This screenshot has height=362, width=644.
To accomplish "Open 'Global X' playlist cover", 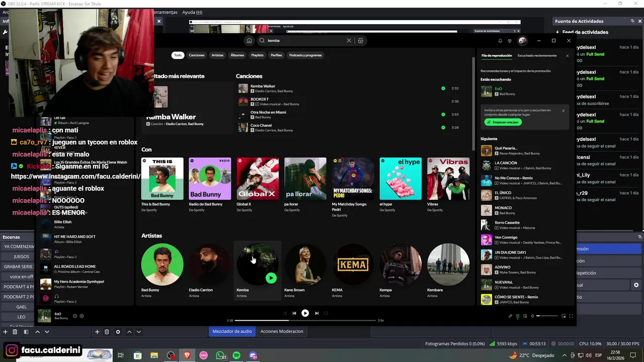I will click(x=258, y=178).
